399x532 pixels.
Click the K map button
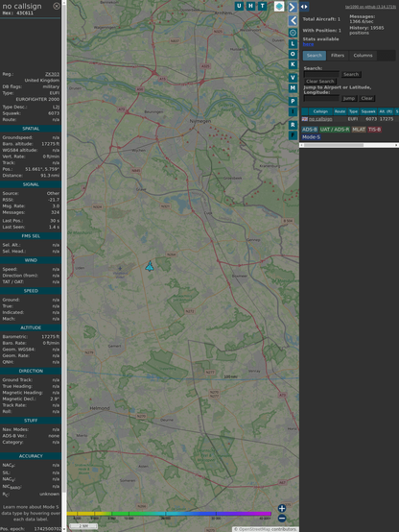pos(293,64)
